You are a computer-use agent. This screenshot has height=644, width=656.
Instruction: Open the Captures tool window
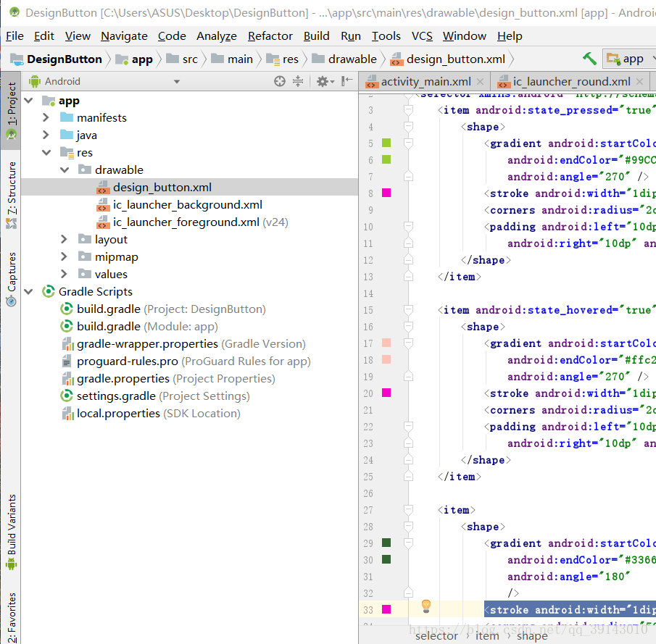click(x=12, y=279)
